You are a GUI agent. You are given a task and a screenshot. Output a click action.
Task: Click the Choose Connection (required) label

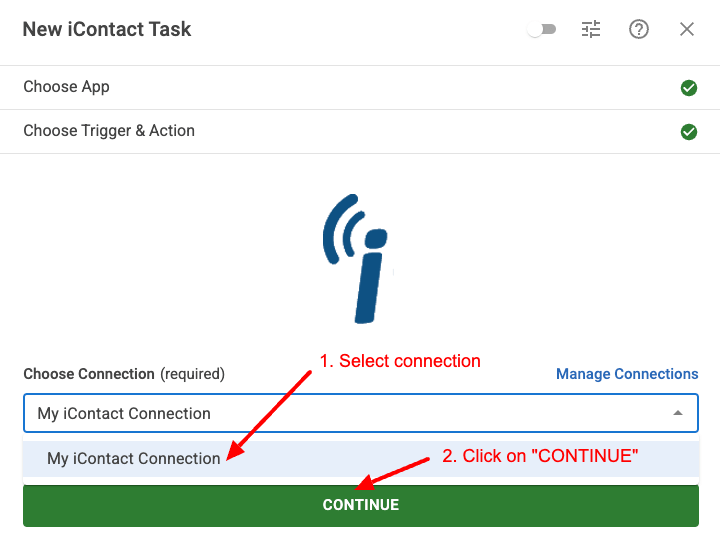coord(124,374)
